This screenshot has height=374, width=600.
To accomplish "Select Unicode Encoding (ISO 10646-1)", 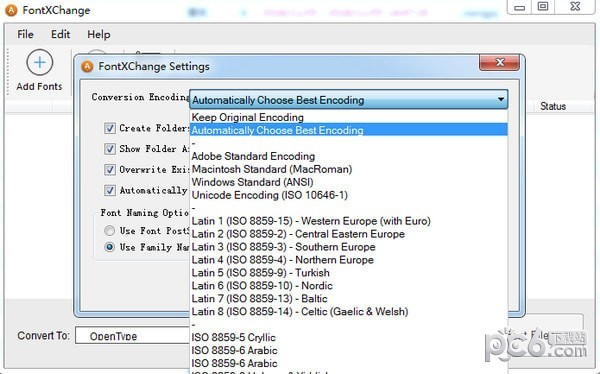I will click(x=349, y=195).
